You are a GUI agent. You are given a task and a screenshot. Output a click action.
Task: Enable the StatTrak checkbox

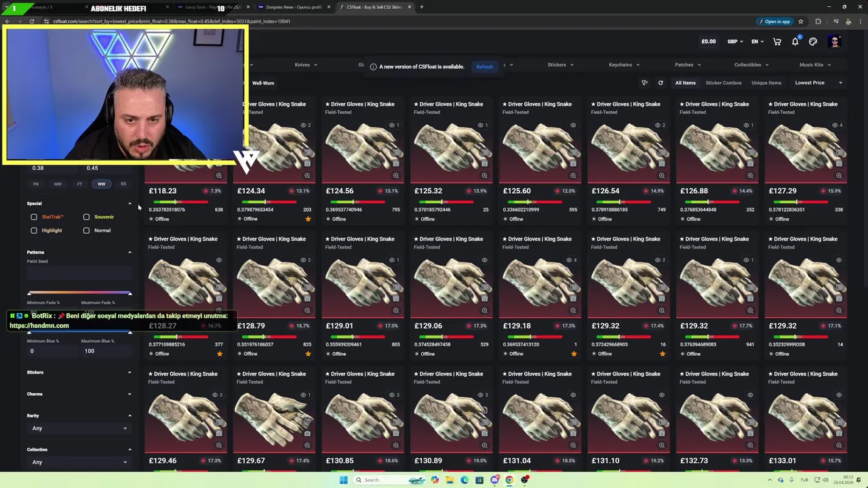(34, 217)
